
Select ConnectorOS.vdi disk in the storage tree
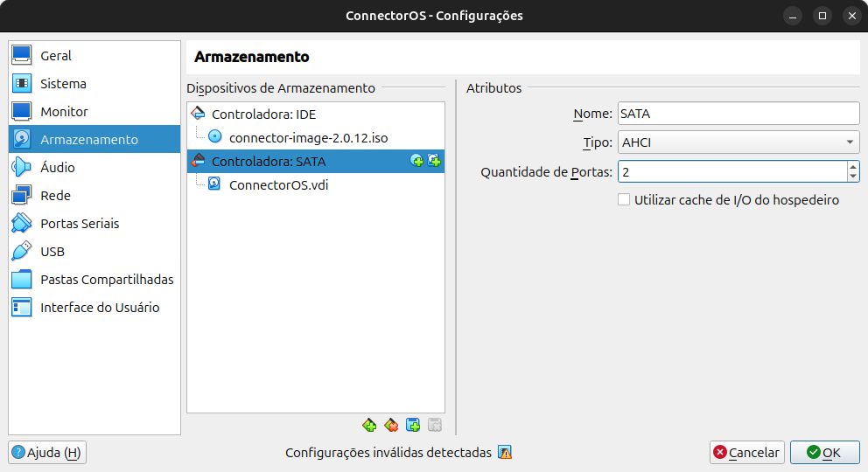[x=278, y=184]
